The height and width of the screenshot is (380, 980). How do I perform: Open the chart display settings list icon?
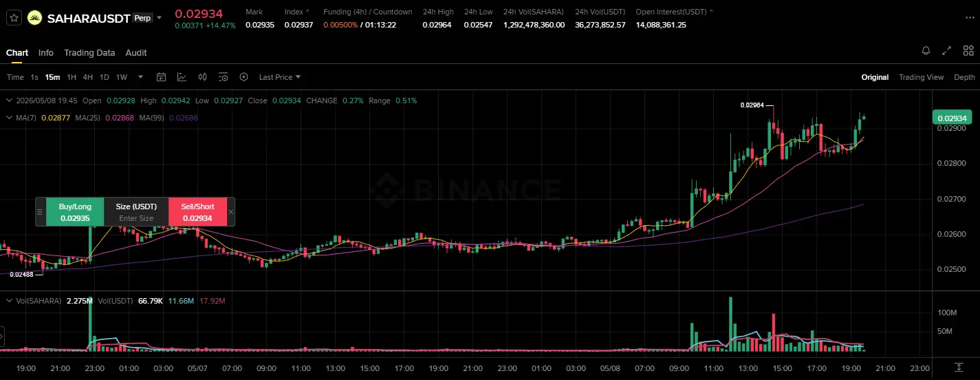click(223, 77)
